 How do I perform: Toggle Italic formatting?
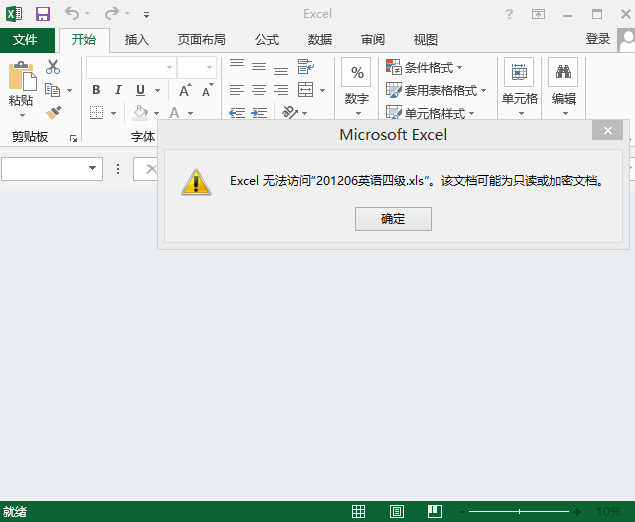point(118,90)
